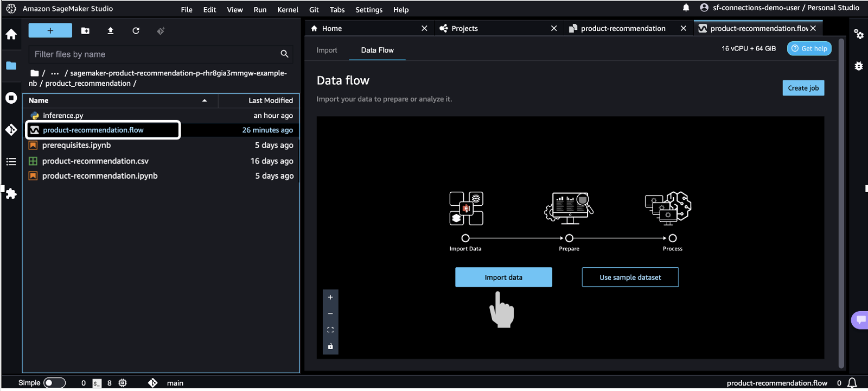868x391 pixels.
Task: Open the notifications bell in top bar
Action: 686,8
